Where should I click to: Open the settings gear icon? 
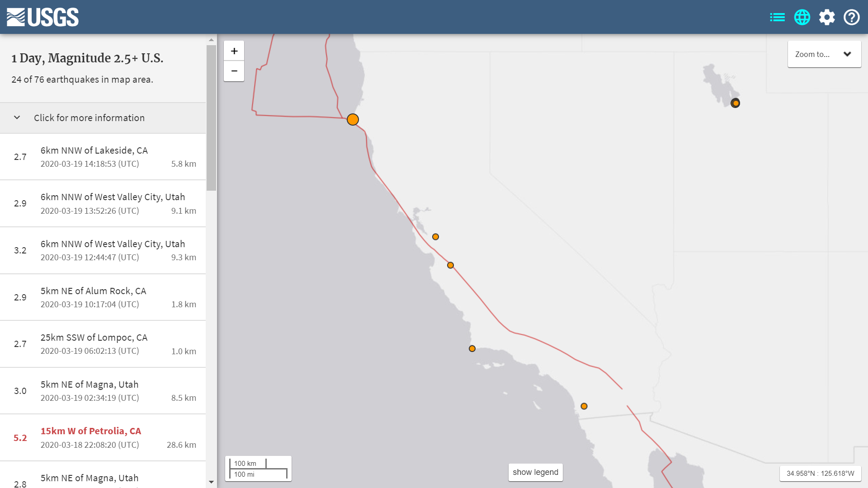pos(827,17)
